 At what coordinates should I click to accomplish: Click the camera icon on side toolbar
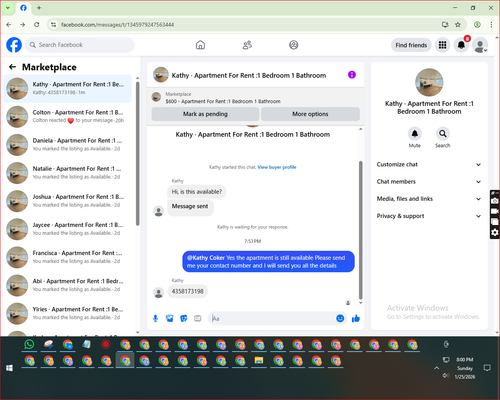coord(495,201)
